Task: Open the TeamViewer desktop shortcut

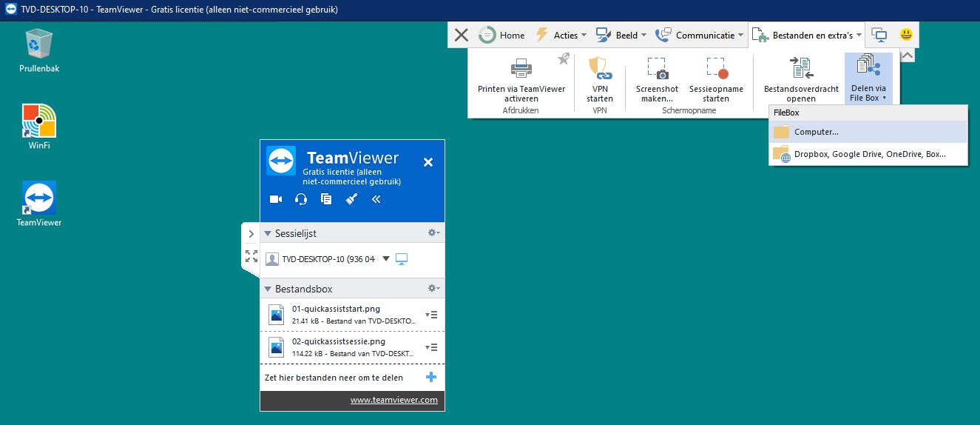Action: pos(39,204)
